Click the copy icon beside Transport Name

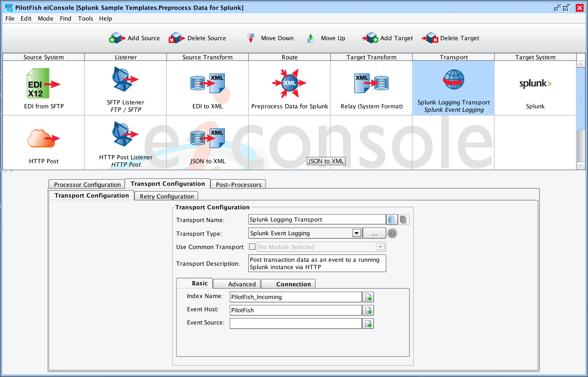tap(392, 220)
